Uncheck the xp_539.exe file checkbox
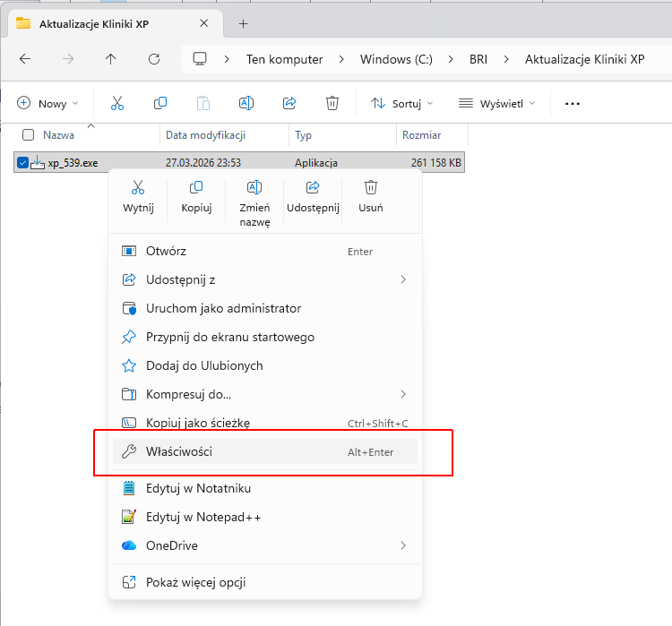 coord(23,163)
